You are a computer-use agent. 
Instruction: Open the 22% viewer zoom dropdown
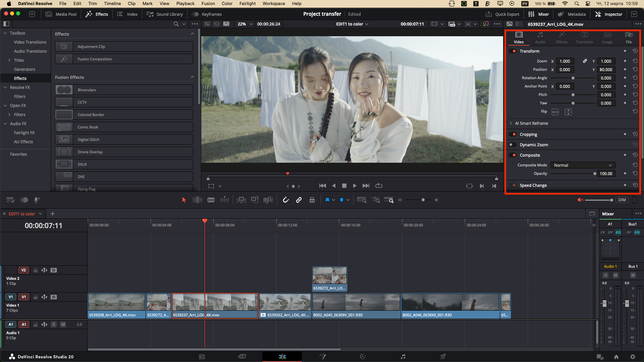coord(245,24)
